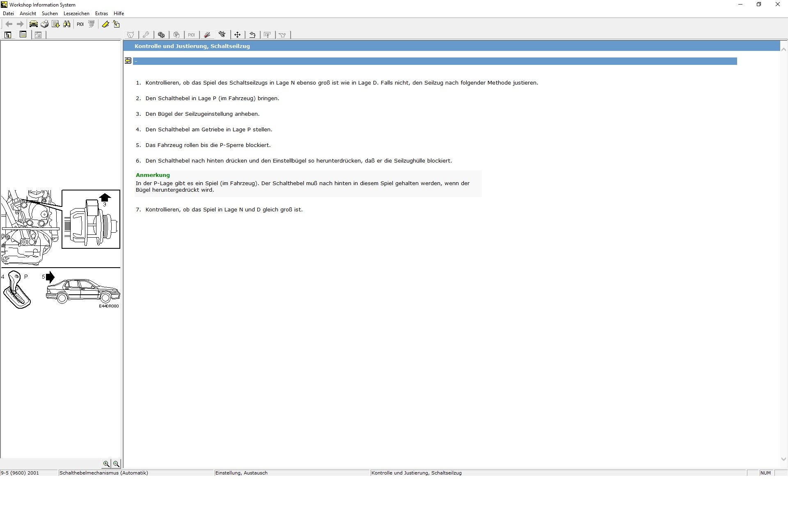This screenshot has width=788, height=532.
Task: Select the removal/installation arrow tab
Action: point(252,35)
